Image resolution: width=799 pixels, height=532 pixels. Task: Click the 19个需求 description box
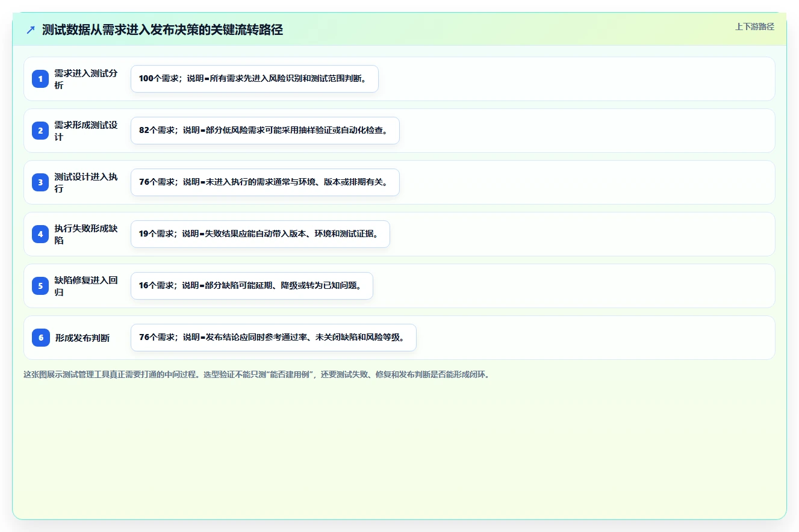(x=260, y=234)
